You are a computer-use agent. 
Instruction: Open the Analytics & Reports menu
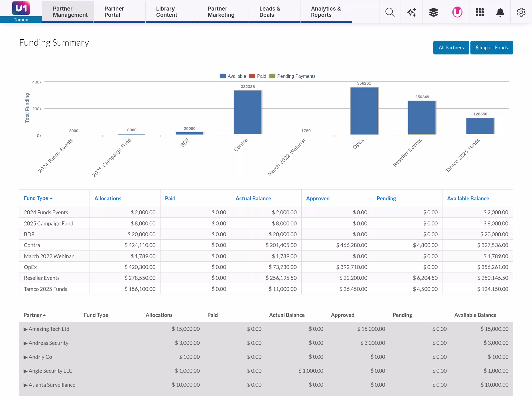pyautogui.click(x=326, y=12)
